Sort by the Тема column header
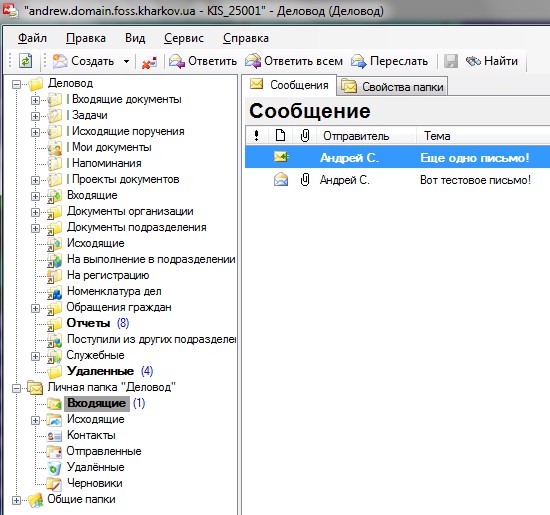The image size is (550, 515). 484,135
